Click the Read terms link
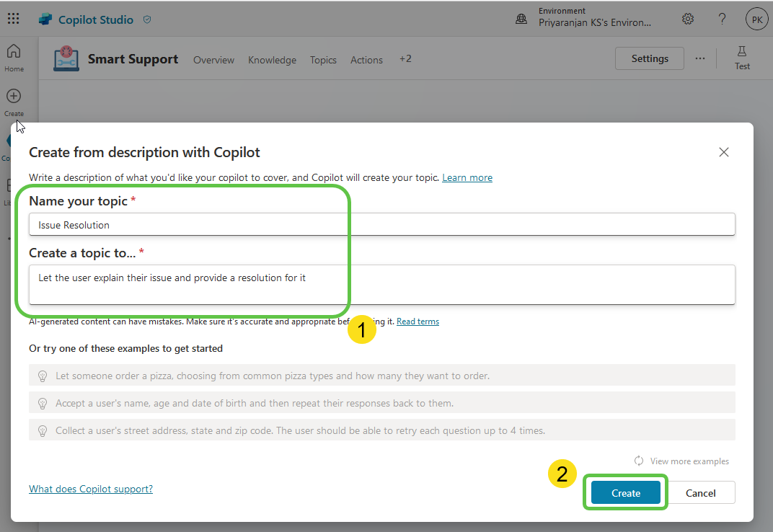Viewport: 773px width, 532px height. click(418, 322)
